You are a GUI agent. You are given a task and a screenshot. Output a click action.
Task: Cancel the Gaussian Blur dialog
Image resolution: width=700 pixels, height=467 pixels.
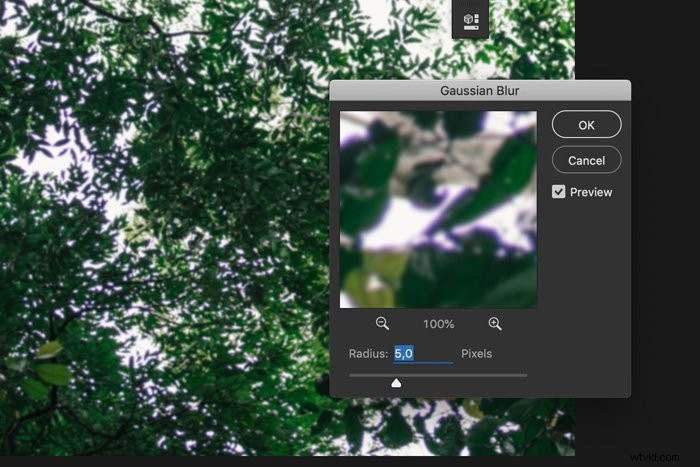pos(586,160)
